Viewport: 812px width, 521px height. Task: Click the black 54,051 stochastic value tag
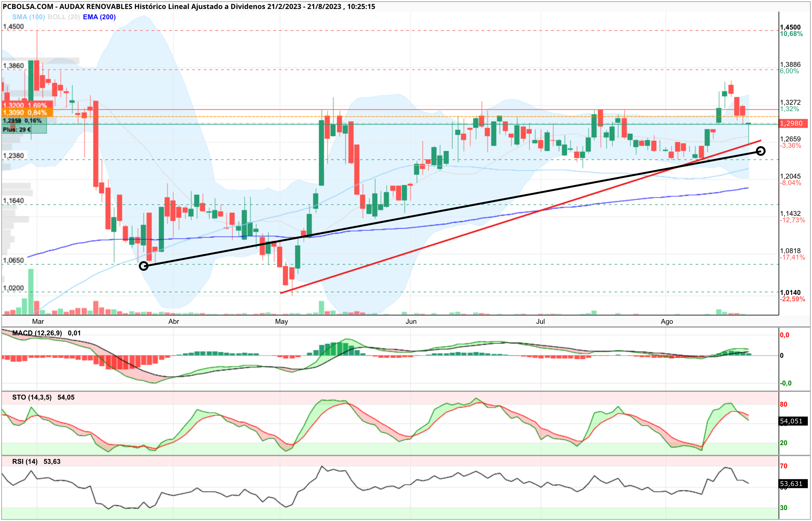click(793, 421)
